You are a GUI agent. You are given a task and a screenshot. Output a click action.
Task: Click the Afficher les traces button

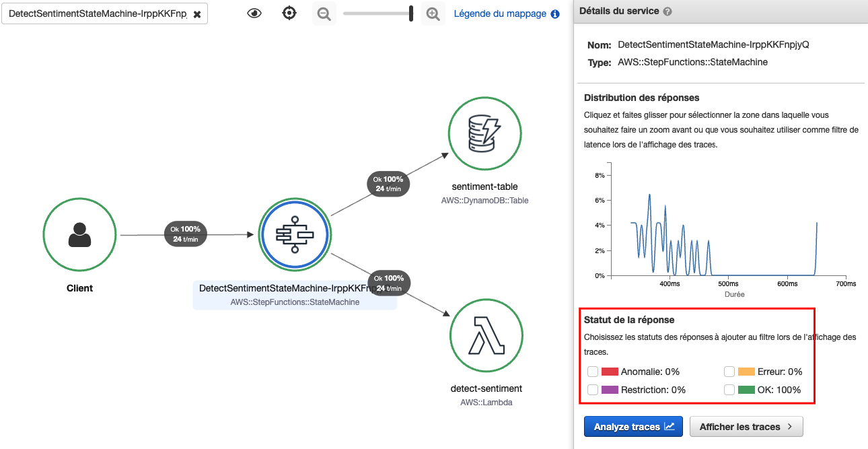tap(746, 427)
